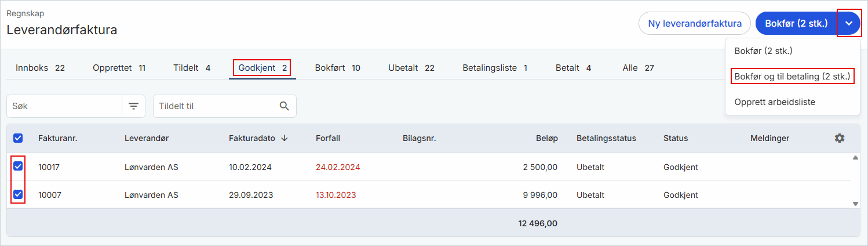Open table column settings gear icon
Viewport: 868px width, 246px height.
[839, 138]
